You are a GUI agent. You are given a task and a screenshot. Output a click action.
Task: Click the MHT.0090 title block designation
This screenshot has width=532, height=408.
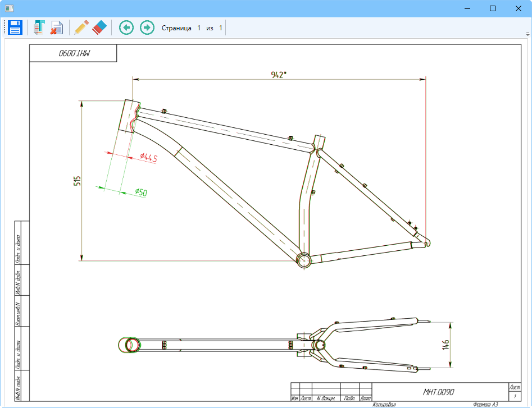click(x=438, y=392)
